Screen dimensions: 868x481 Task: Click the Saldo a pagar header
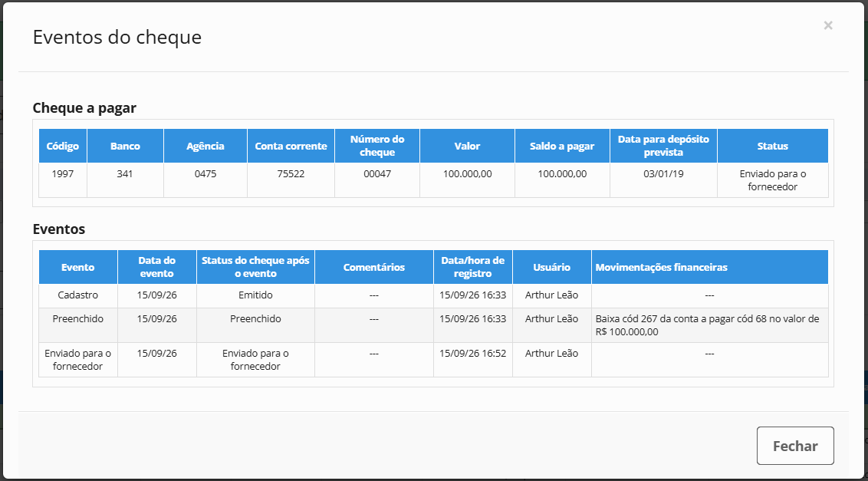click(x=562, y=147)
